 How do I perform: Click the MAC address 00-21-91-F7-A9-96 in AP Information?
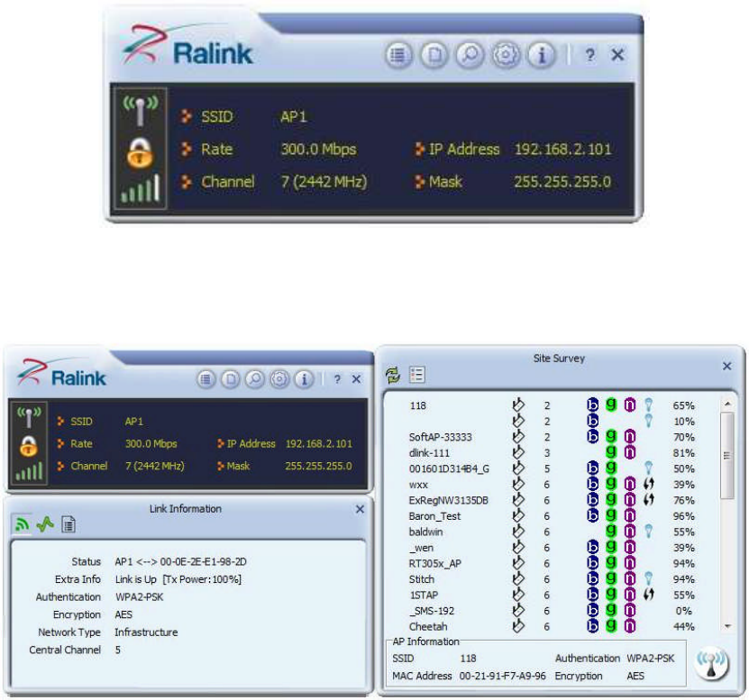point(503,676)
